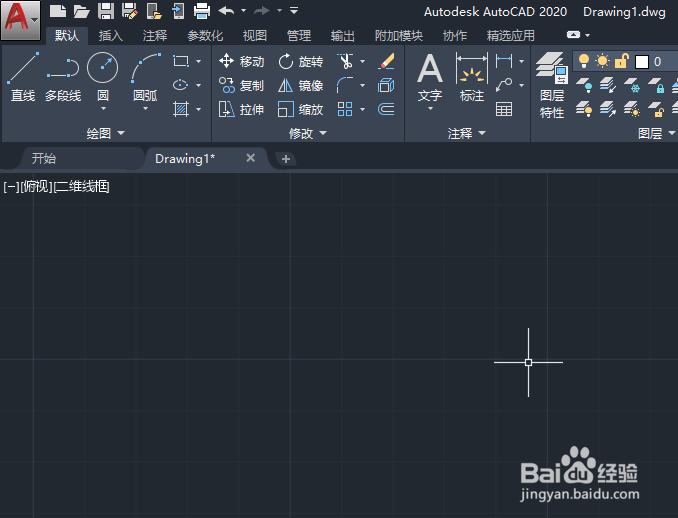Switch to the Default (默认) ribbon tab

(67, 35)
